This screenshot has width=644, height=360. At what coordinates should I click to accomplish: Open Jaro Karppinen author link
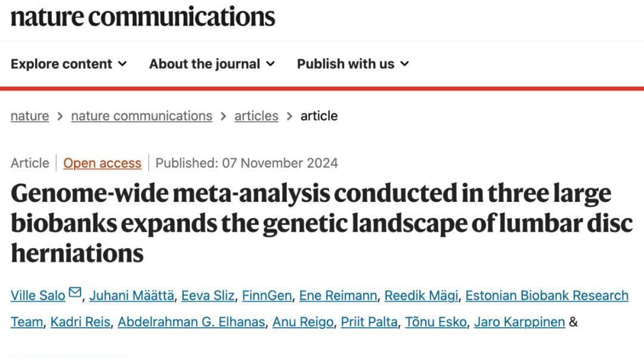tap(519, 322)
